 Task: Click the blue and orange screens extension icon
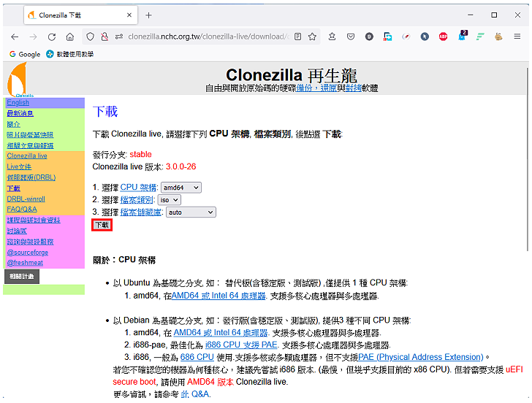click(388, 37)
